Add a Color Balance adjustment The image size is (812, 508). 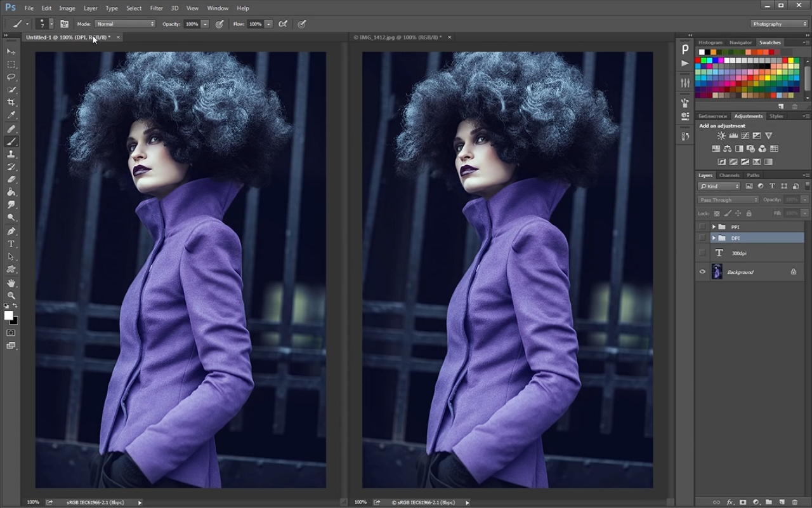pos(728,149)
